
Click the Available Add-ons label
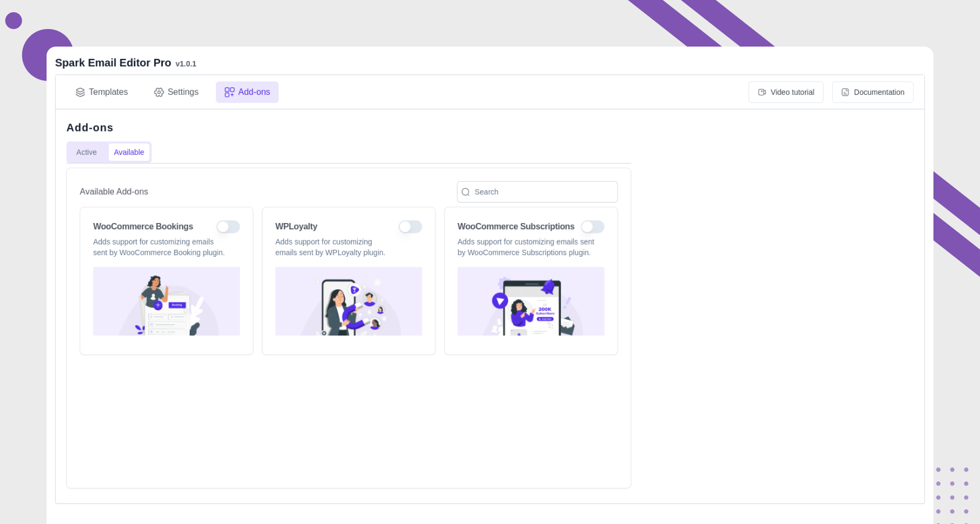point(114,192)
